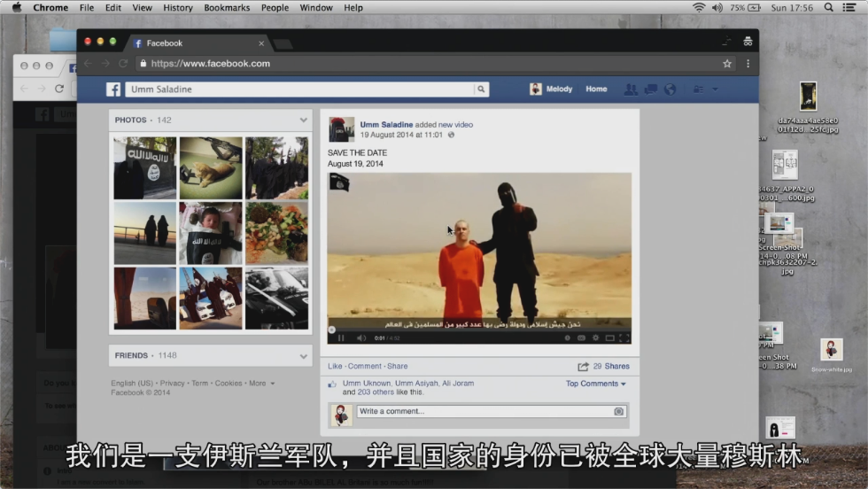
Task: Open the Wi-Fi status icon in menu bar
Action: 699,7
